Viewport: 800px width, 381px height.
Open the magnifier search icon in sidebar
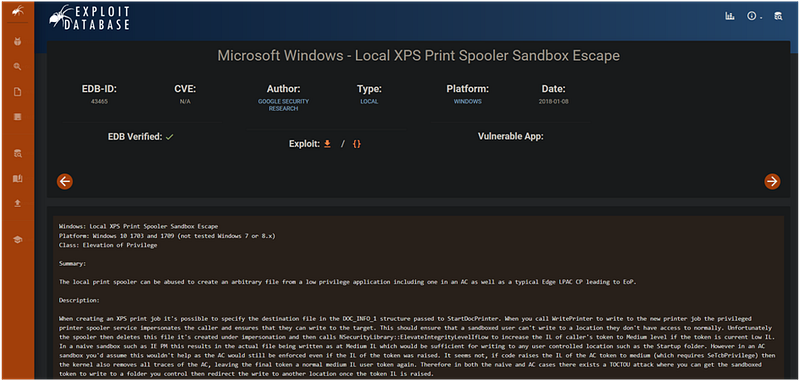coord(17,67)
